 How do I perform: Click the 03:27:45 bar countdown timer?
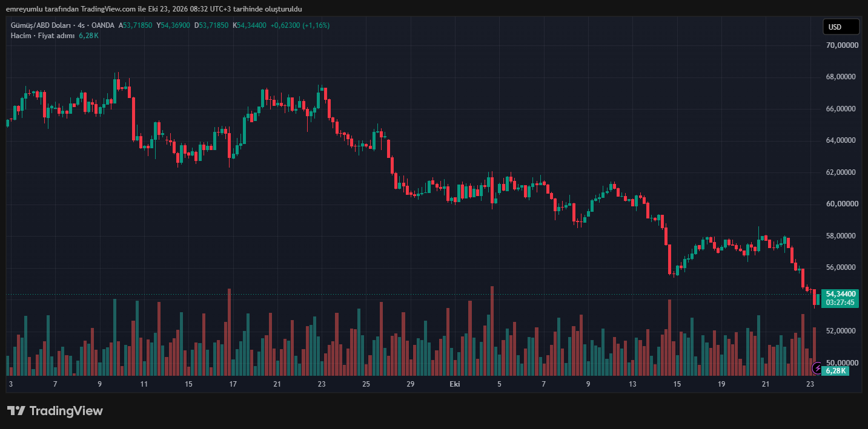[841, 303]
